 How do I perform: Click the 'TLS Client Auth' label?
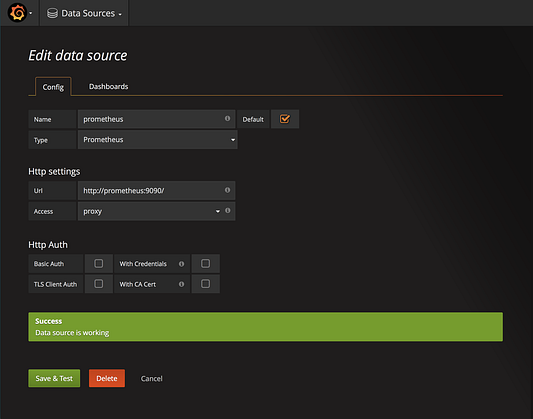(x=55, y=284)
